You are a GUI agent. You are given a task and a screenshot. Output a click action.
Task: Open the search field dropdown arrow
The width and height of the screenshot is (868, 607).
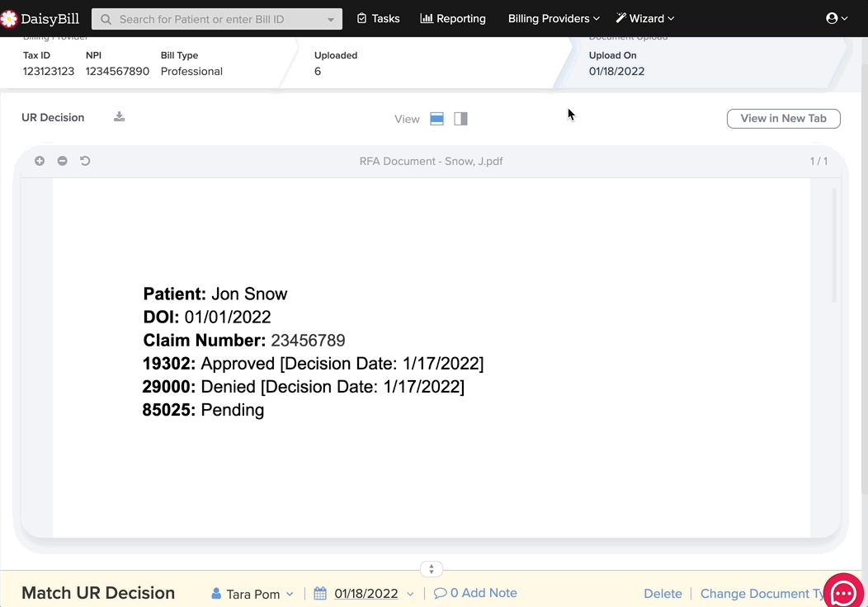[331, 20]
